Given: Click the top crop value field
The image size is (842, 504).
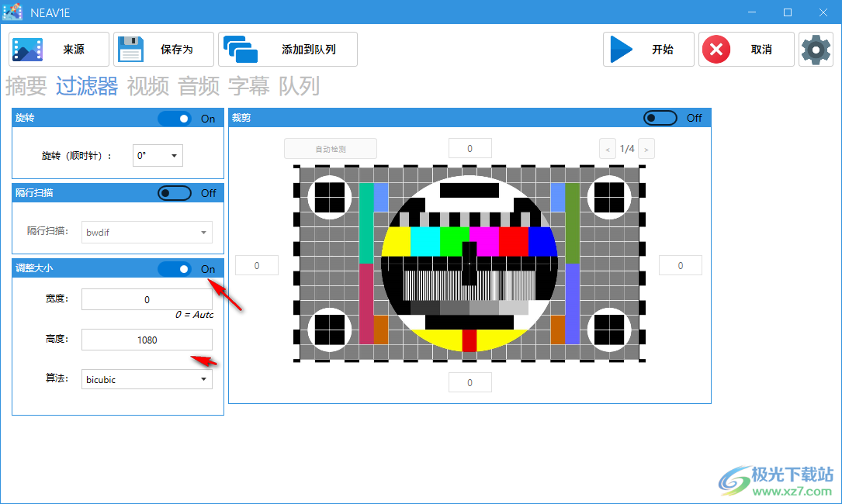Looking at the screenshot, I should pyautogui.click(x=470, y=149).
